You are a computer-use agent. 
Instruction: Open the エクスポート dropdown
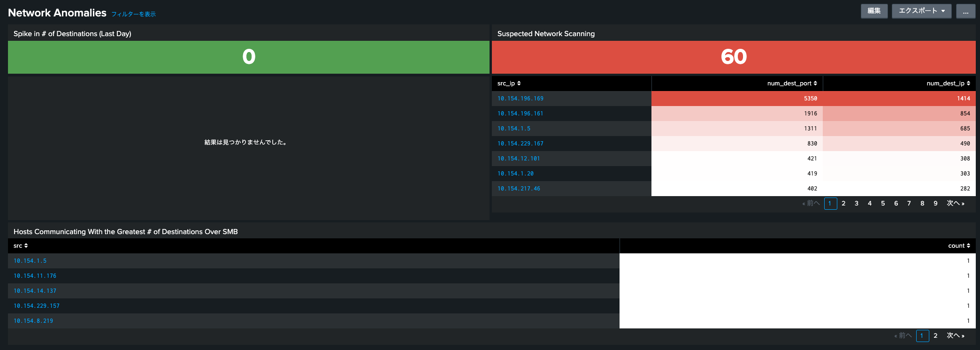click(x=922, y=11)
